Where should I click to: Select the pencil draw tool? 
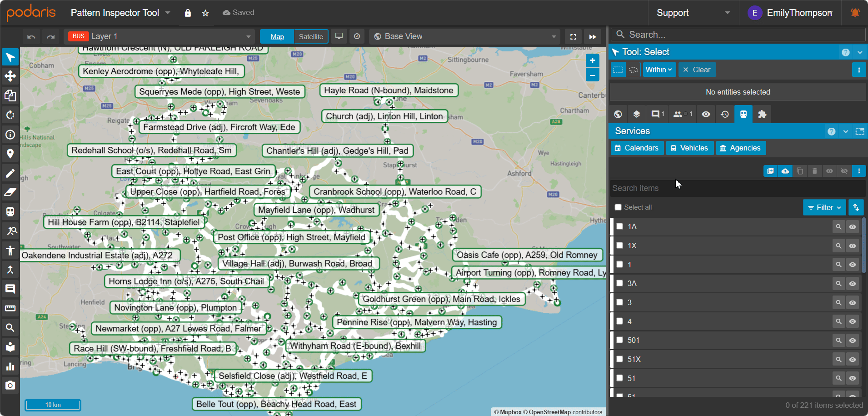coord(10,173)
